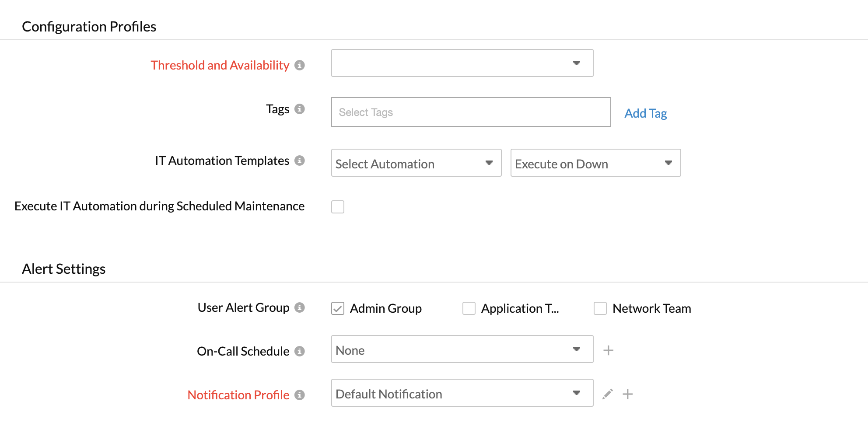Click info icon beside Threshold and Availability
The image size is (868, 433).
[299, 65]
